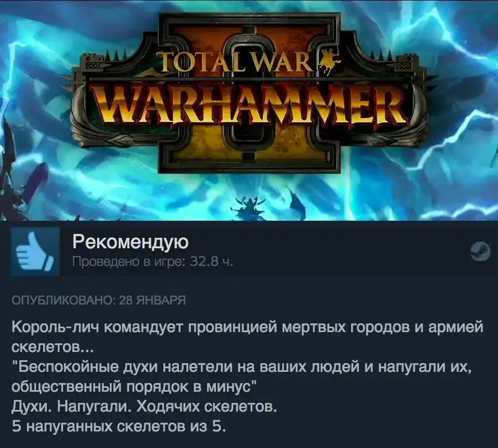Click the small sorcerer figure at banner bottom

(x=247, y=206)
